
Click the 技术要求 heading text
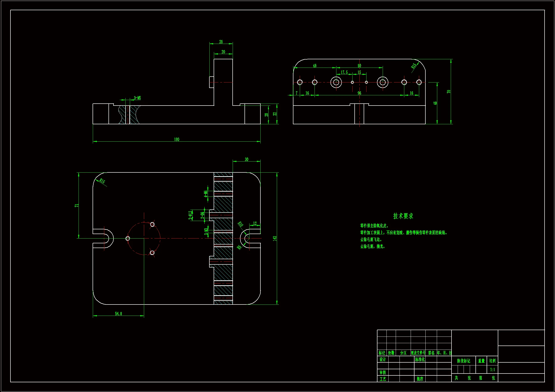[x=403, y=216]
